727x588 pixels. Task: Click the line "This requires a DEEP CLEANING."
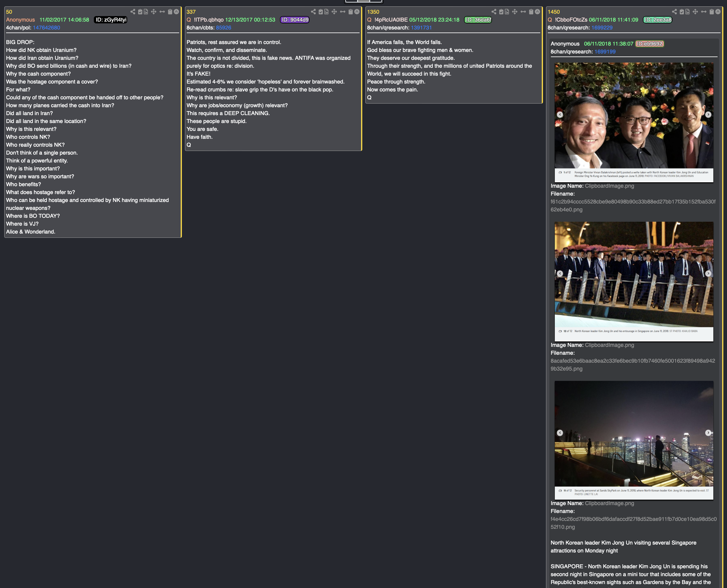[x=228, y=113]
